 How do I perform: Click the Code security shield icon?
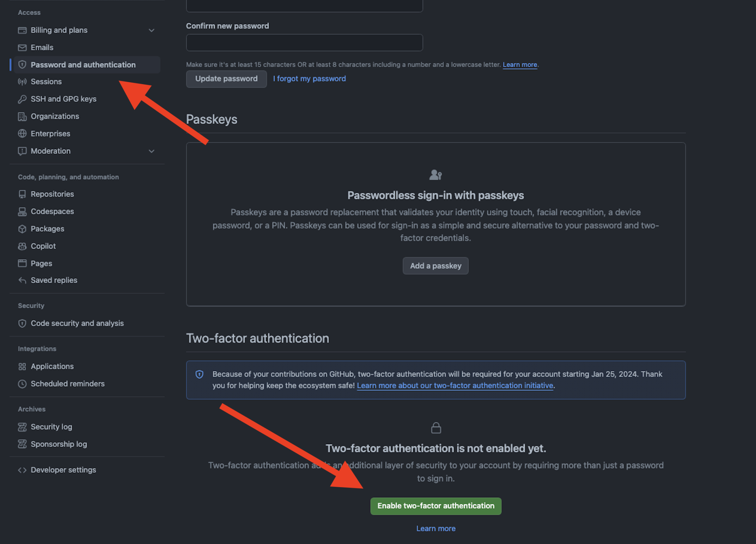[x=23, y=323]
